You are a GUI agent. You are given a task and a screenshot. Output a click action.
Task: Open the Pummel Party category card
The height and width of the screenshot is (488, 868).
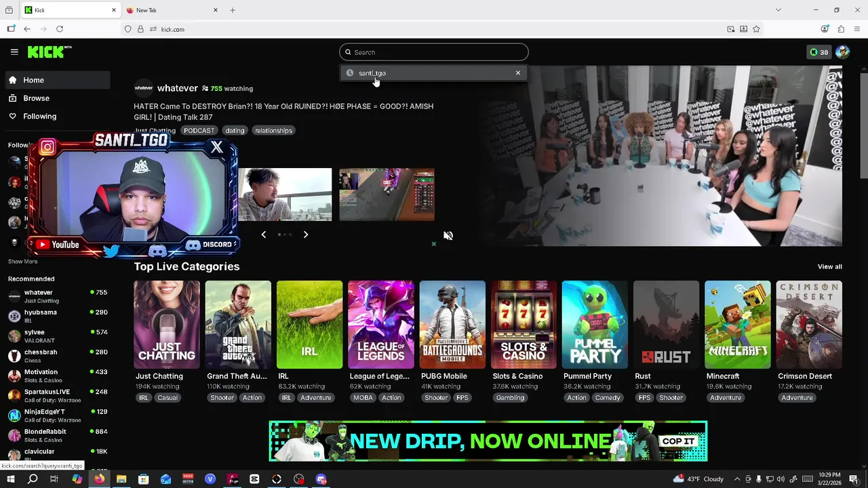595,325
